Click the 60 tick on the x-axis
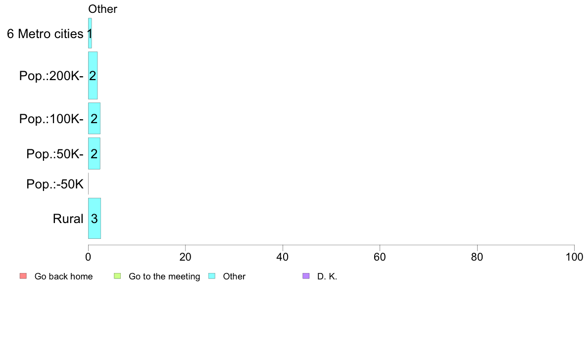 pyautogui.click(x=380, y=257)
